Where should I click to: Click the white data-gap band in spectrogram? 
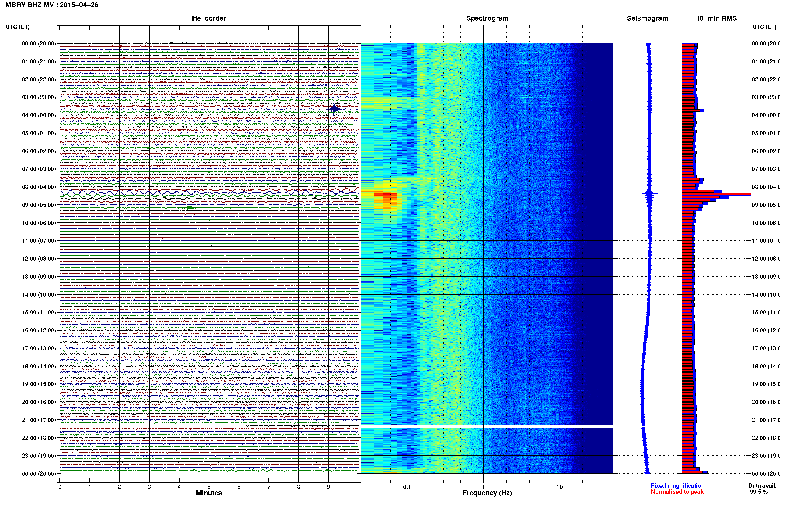[x=487, y=427]
